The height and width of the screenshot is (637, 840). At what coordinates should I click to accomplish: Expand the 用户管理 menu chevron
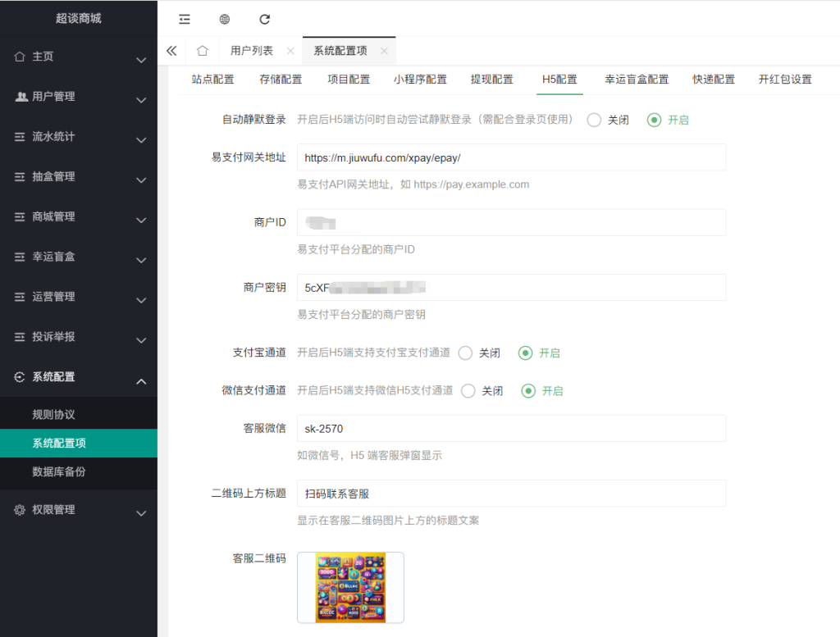tap(141, 100)
